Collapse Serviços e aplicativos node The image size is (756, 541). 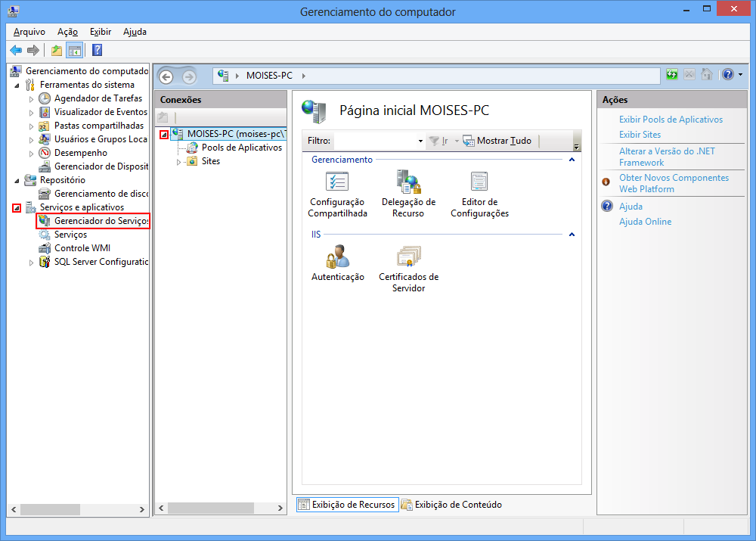click(17, 208)
